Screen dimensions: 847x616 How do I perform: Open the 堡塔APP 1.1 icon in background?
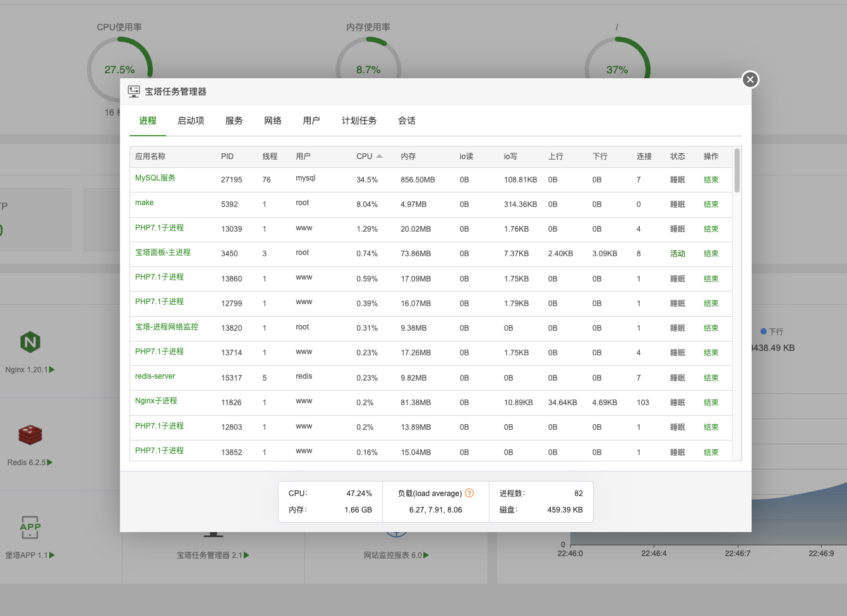30,527
